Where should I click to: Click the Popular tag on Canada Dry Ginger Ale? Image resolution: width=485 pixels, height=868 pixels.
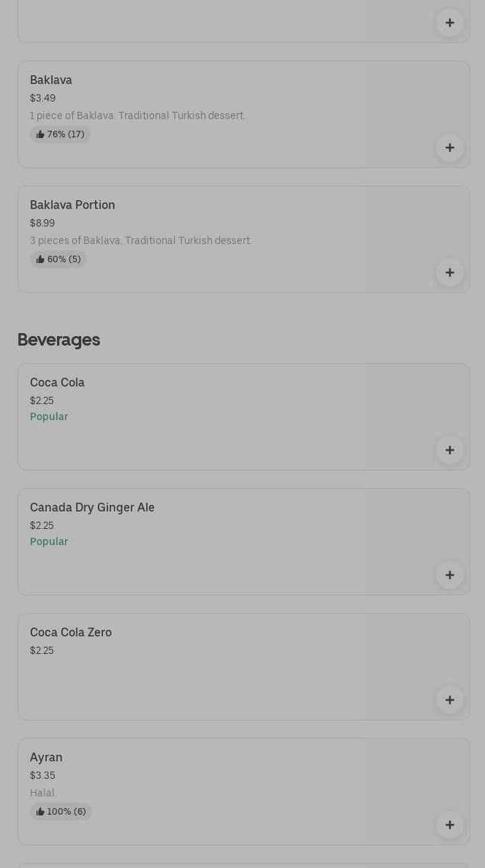pos(49,541)
